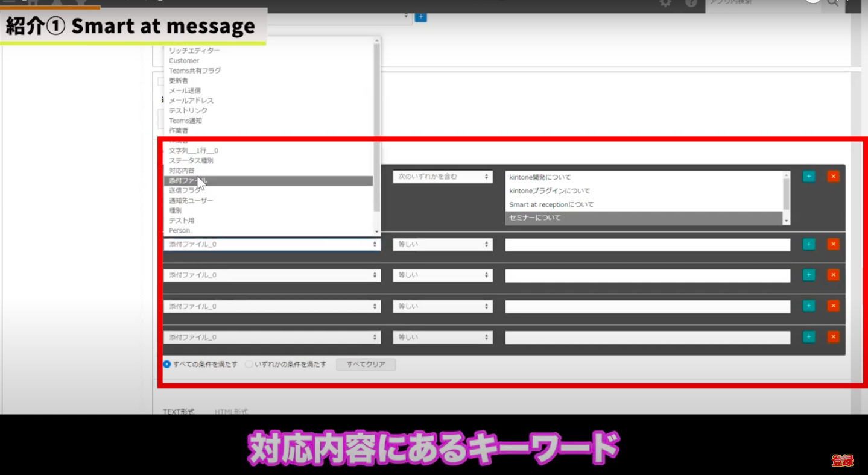This screenshot has height=475, width=868.
Task: Click the teal plus on the second condition row
Action: (x=808, y=244)
